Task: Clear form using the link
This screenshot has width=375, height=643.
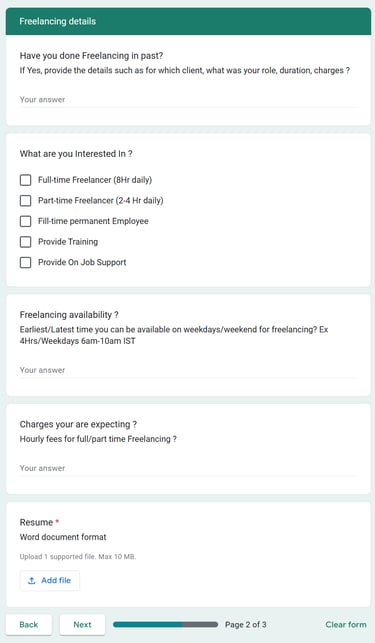Action: [346, 625]
